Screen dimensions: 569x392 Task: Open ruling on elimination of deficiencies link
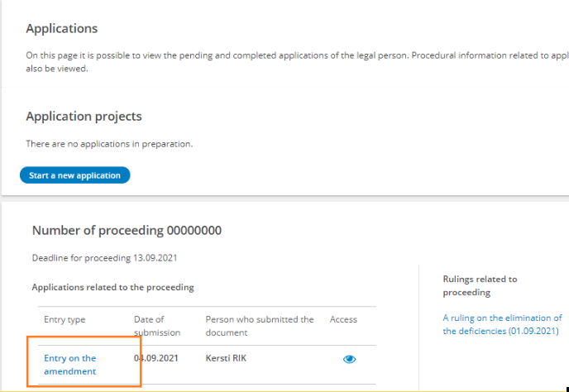[502, 324]
